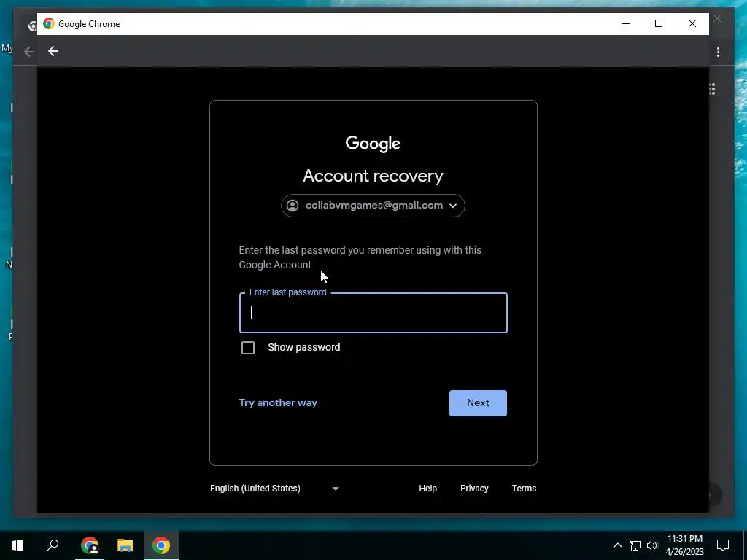Open the Windows Start menu
This screenshot has height=560, width=747.
[x=18, y=545]
